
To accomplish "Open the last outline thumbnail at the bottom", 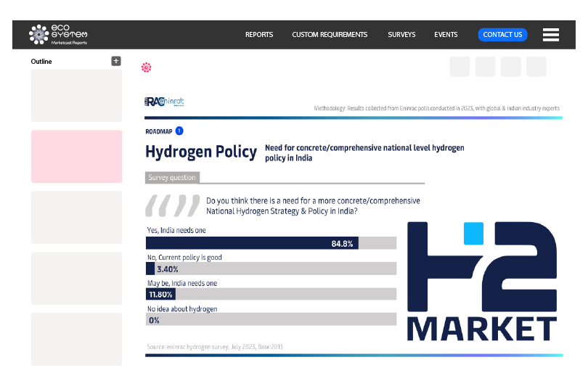I will pyautogui.click(x=76, y=339).
